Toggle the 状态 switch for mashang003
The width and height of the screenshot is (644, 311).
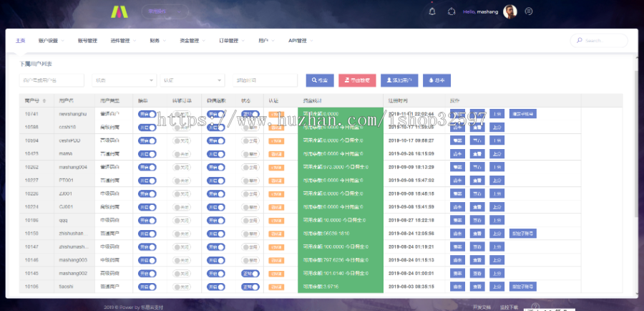click(250, 260)
